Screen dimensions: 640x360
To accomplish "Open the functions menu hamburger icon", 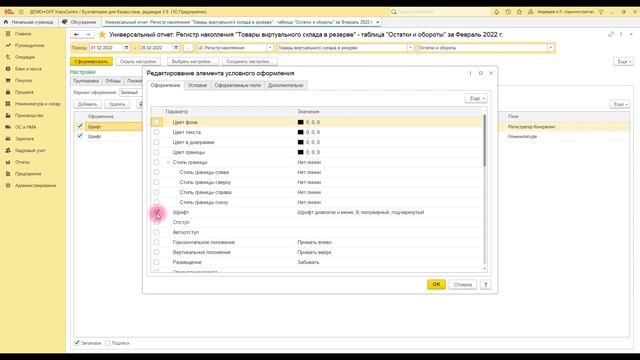I will [x=21, y=12].
